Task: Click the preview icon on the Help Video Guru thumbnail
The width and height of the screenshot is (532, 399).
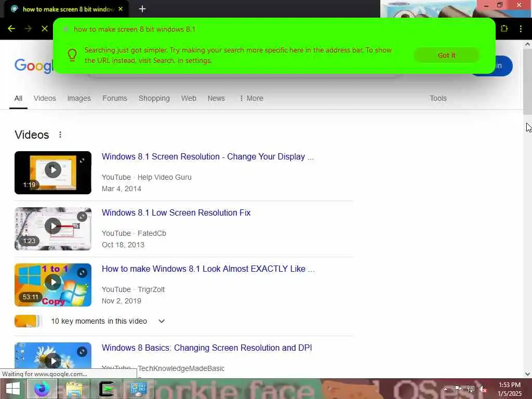Action: [82, 161]
